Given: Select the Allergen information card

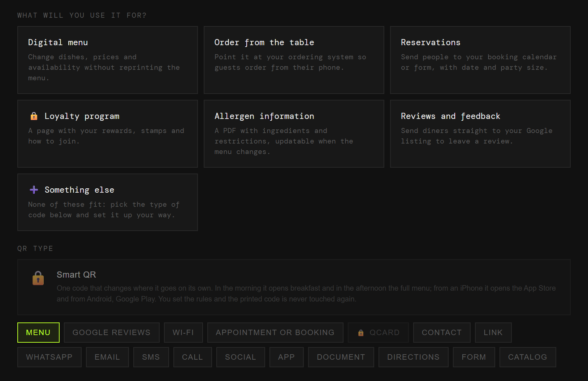Looking at the screenshot, I should tap(294, 134).
